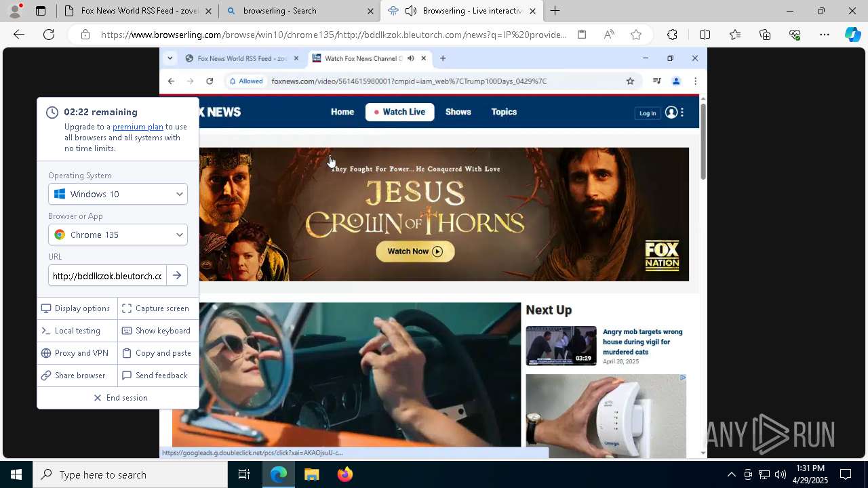
Task: Bookmark page in remote Chrome star
Action: [x=630, y=81]
